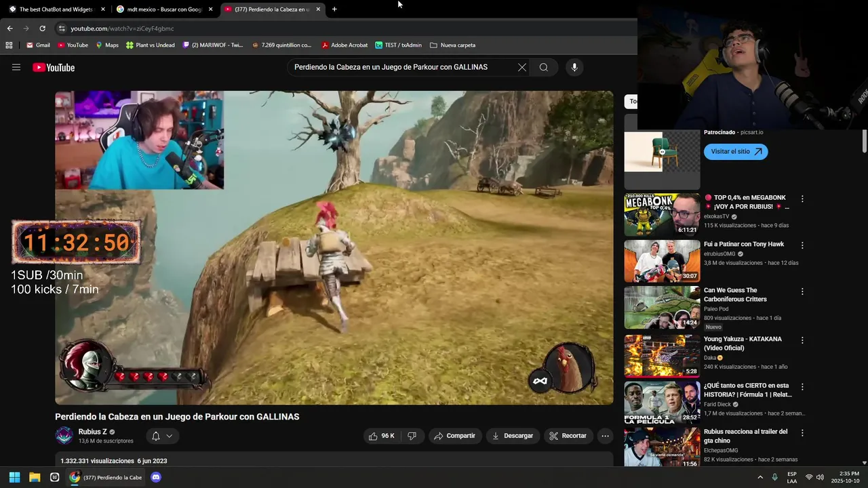Click inside the video player
The width and height of the screenshot is (868, 488).
pos(334,247)
